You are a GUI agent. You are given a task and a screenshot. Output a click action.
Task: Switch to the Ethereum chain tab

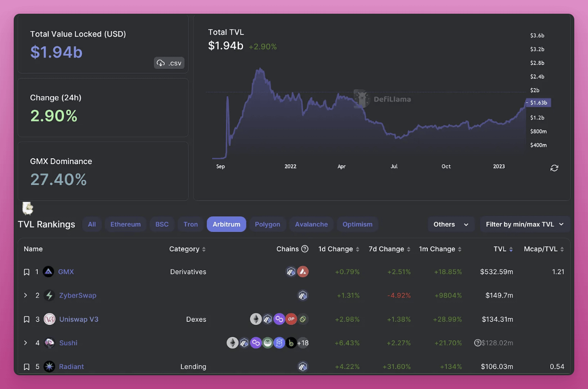coord(125,224)
